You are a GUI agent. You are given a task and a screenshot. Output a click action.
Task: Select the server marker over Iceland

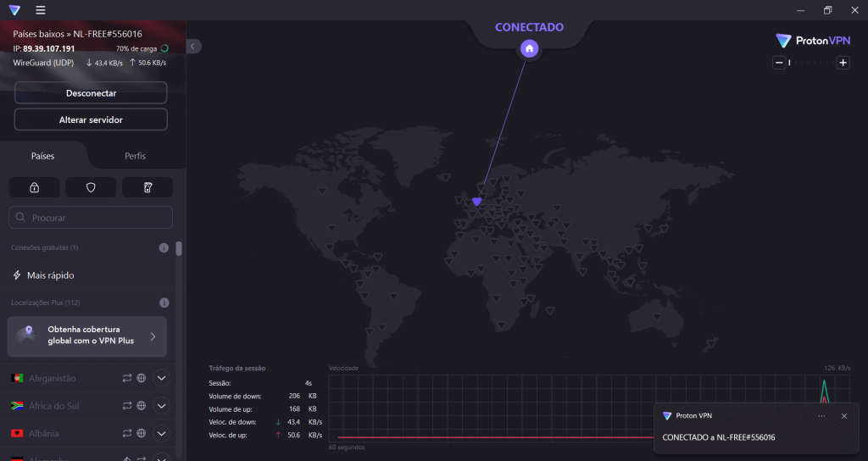(446, 178)
